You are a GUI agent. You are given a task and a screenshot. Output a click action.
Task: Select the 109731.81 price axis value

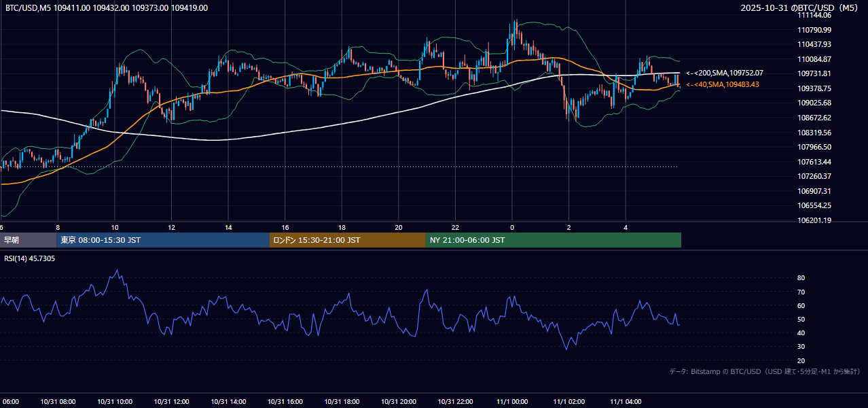click(x=814, y=73)
